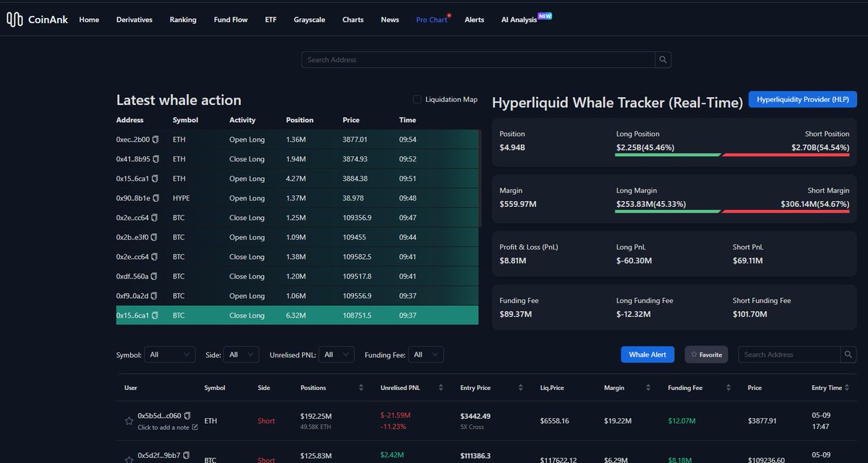Click the magnifier icon in top search bar
868x463 pixels.
[663, 59]
